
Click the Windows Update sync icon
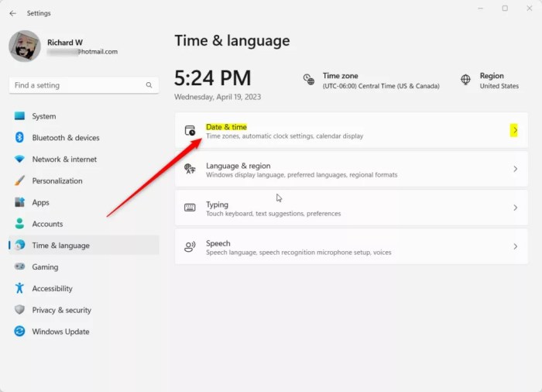(19, 331)
